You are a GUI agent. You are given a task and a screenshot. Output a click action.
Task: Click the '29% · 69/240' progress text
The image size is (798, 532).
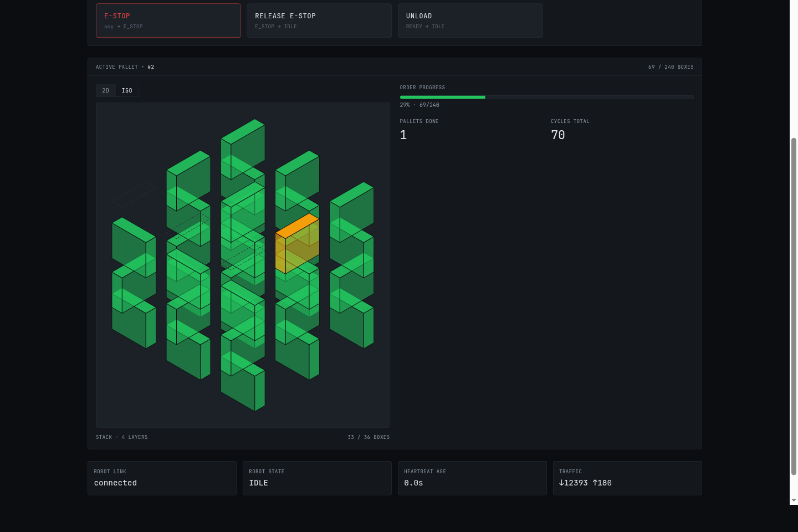420,105
